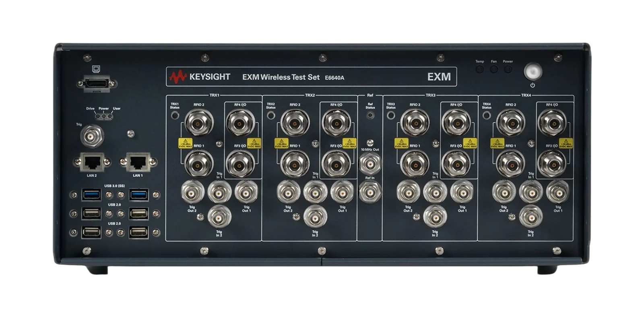
Task: Click the TRX1 section heading
Action: point(214,95)
